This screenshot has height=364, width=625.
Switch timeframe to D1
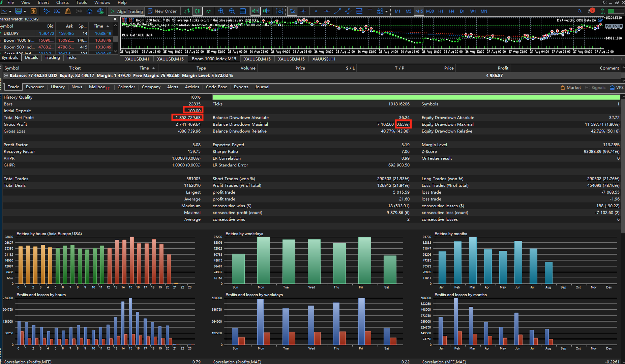pyautogui.click(x=462, y=11)
